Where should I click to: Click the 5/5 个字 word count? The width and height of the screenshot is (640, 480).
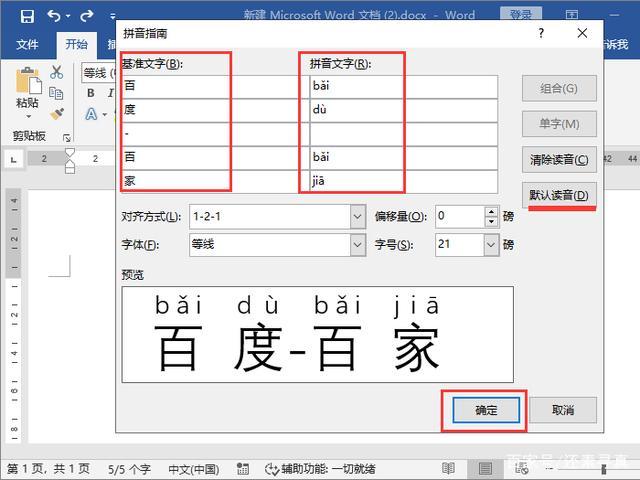[x=129, y=469]
